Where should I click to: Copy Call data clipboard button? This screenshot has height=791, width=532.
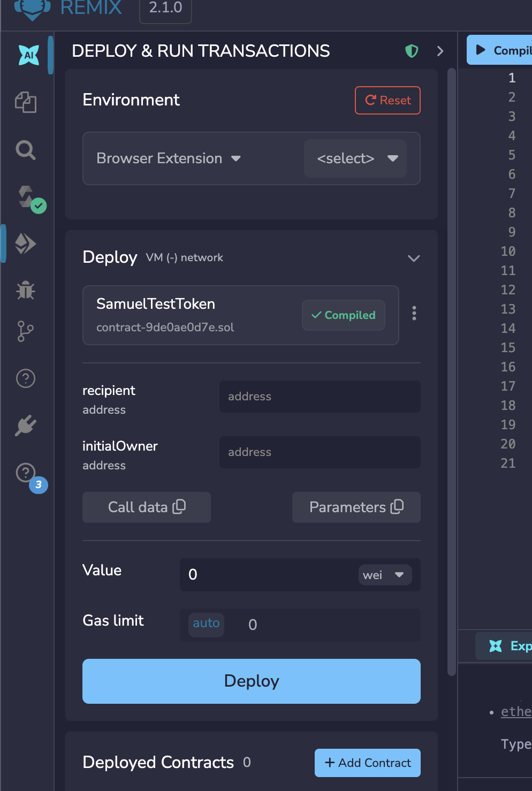tap(147, 507)
